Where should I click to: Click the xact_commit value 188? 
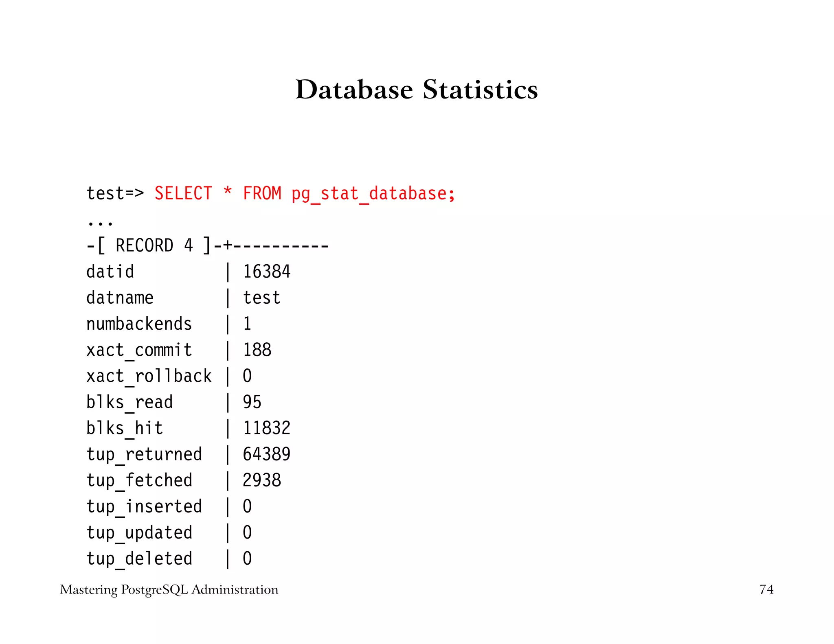pos(257,350)
